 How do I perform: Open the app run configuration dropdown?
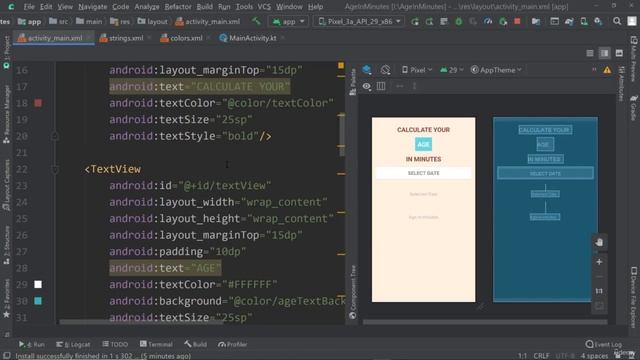click(x=288, y=21)
